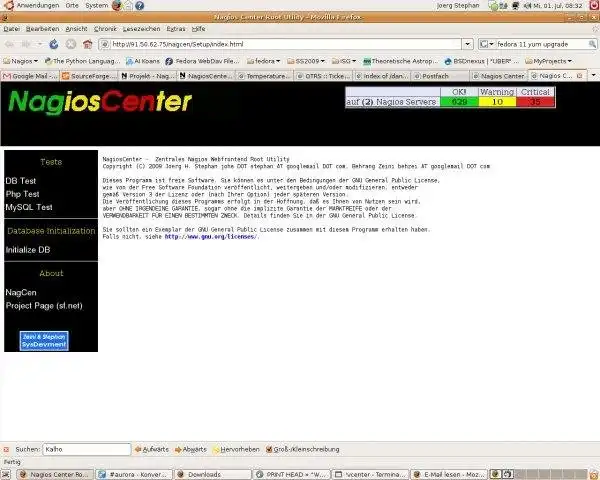The image size is (600, 480).
Task: Click Initialize DB in the sidebar
Action: (28, 250)
